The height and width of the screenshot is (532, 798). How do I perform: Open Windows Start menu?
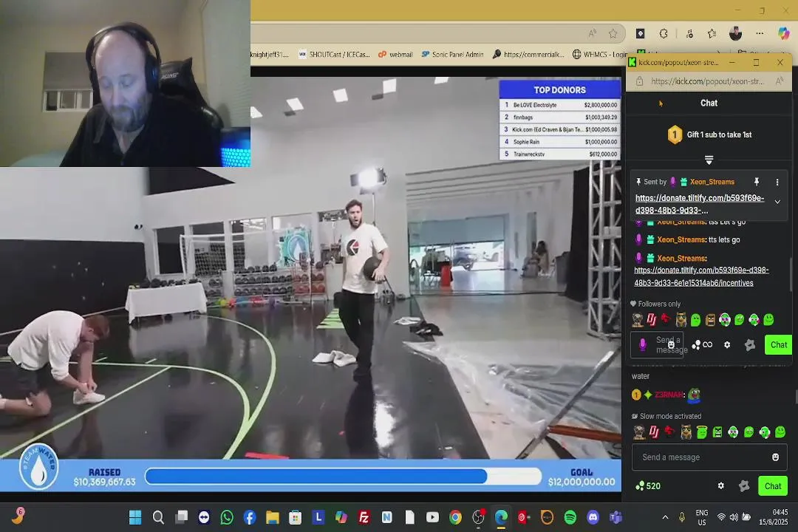[x=135, y=518]
